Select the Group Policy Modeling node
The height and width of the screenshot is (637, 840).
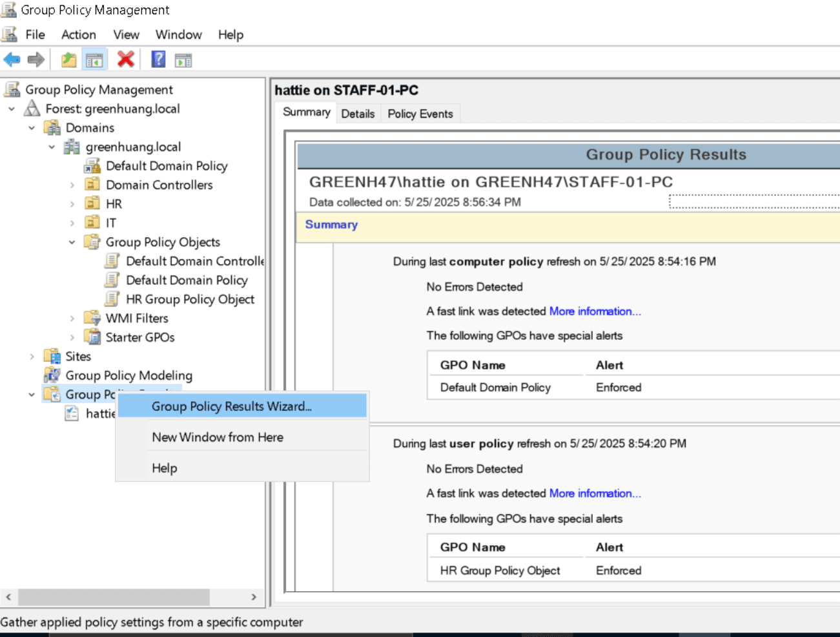(128, 375)
